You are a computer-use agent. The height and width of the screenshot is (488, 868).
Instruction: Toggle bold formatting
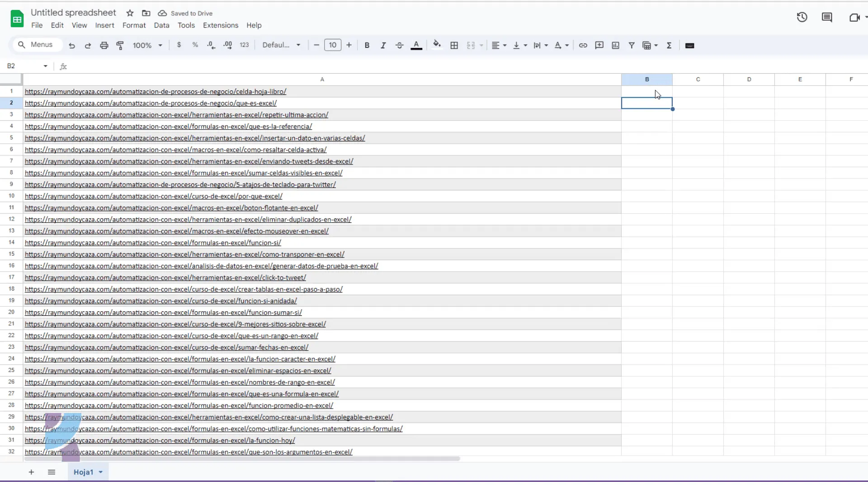367,46
